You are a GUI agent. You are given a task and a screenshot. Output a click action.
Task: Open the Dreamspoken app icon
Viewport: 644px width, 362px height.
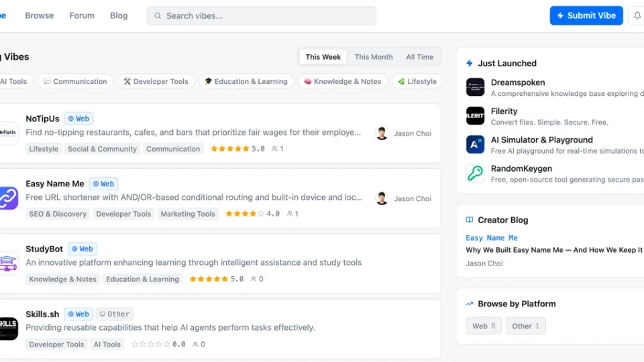point(475,87)
